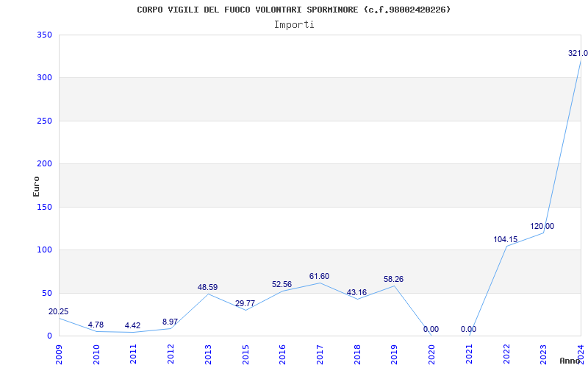Click the 0 Euro axis tick
Image resolution: width=588 pixels, height=368 pixels.
point(49,336)
